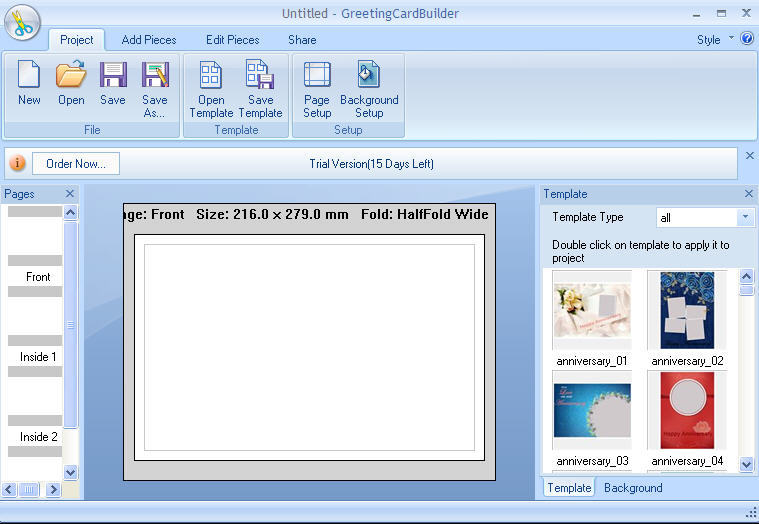The height and width of the screenshot is (524, 759).
Task: Click inside the blank card canvas
Action: 309,347
